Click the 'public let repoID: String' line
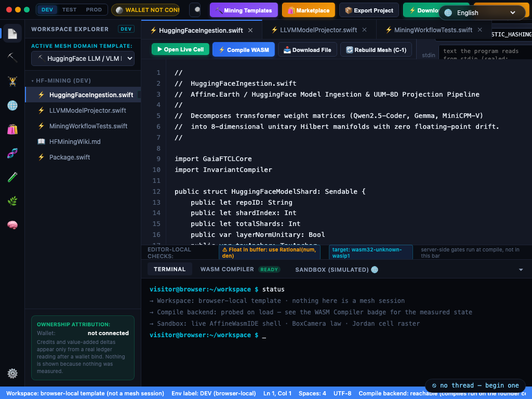 coord(241,202)
